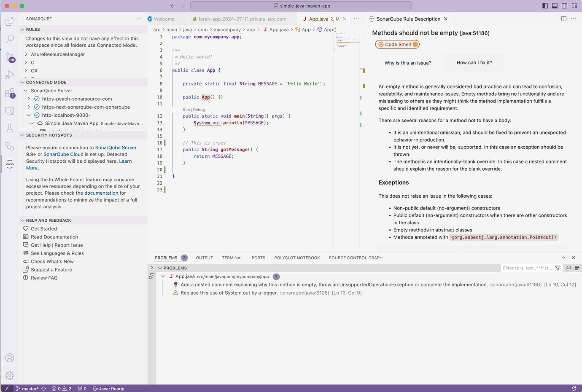Image resolution: width=582 pixels, height=392 pixels.
Task: Open the Extensions view
Action: coord(10,94)
